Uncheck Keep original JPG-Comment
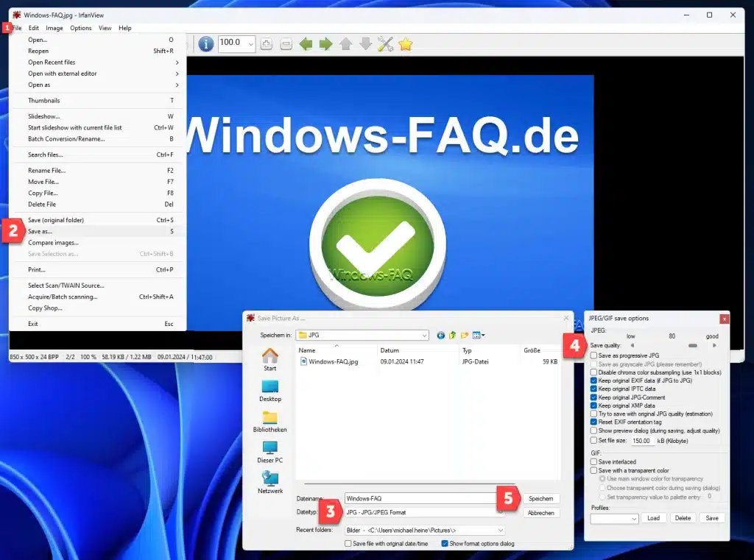 coord(594,397)
